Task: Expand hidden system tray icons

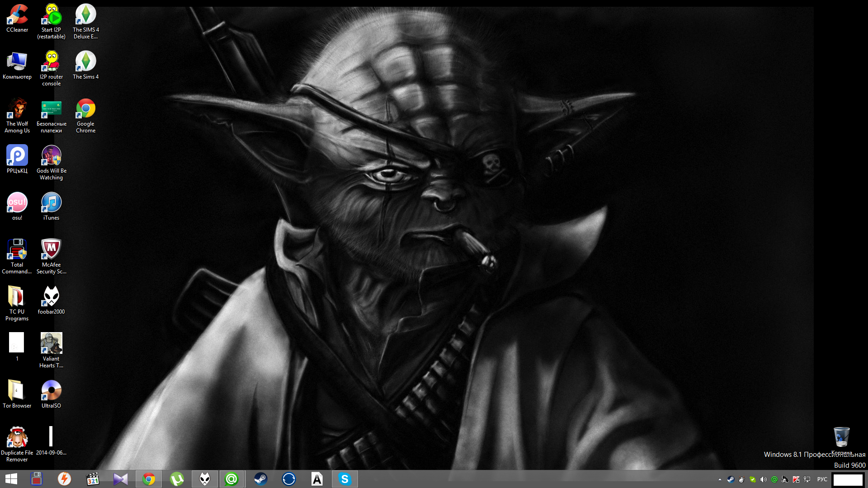Action: tap(720, 479)
